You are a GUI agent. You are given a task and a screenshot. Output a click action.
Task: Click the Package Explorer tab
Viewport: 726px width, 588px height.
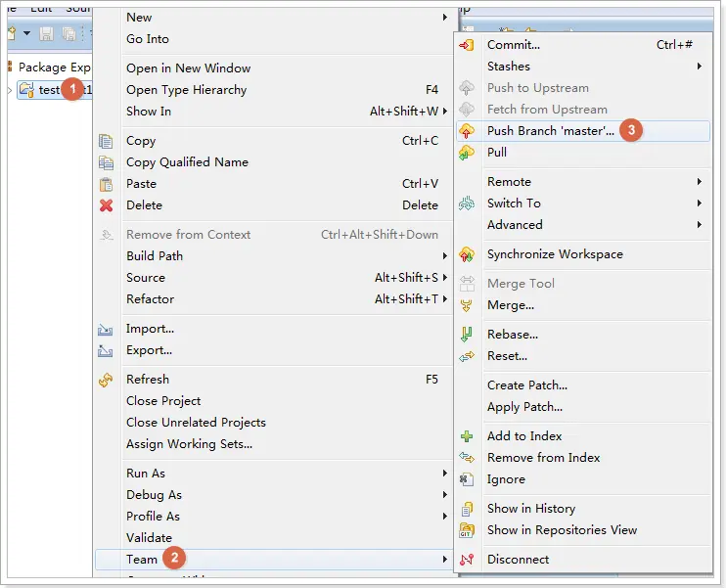(x=50, y=68)
